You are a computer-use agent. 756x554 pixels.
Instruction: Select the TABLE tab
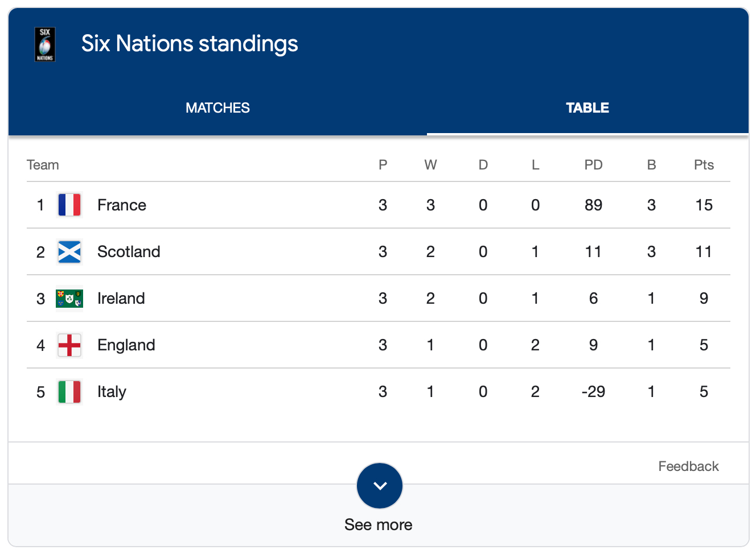click(587, 108)
